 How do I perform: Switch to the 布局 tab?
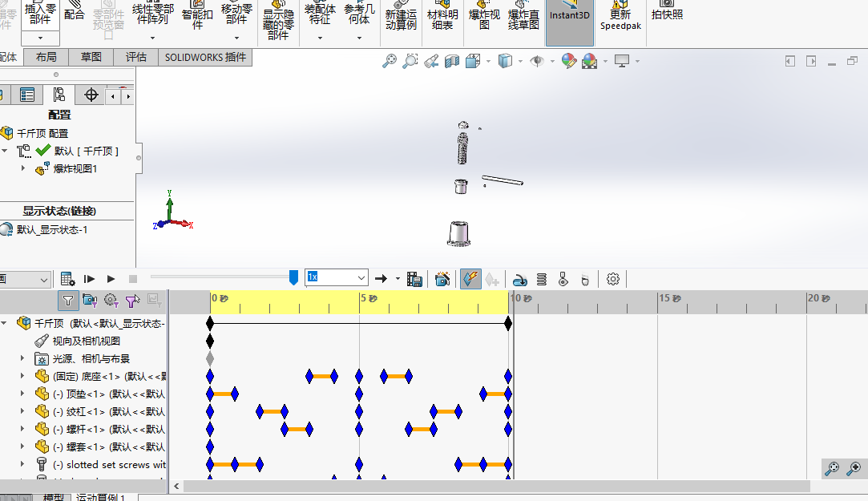click(46, 57)
